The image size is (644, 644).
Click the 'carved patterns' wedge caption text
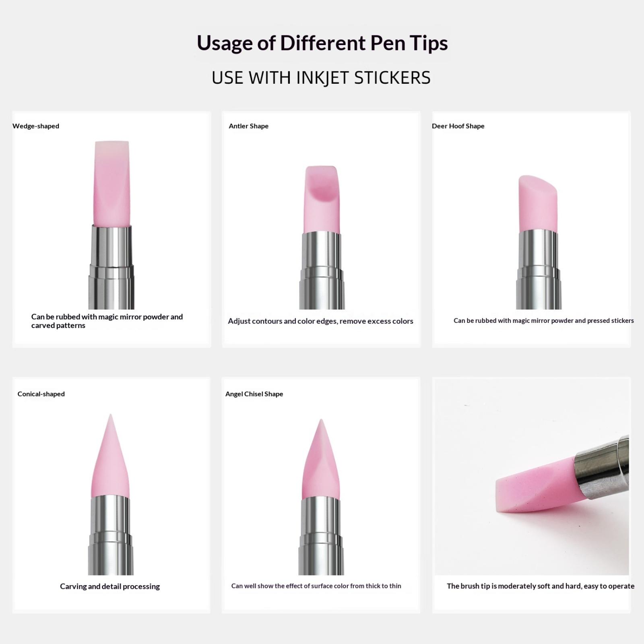[58, 326]
